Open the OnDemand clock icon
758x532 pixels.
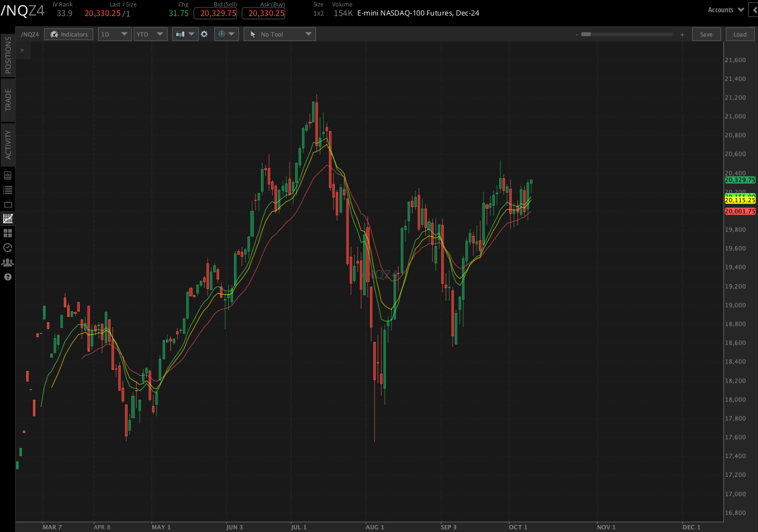pyautogui.click(x=7, y=247)
